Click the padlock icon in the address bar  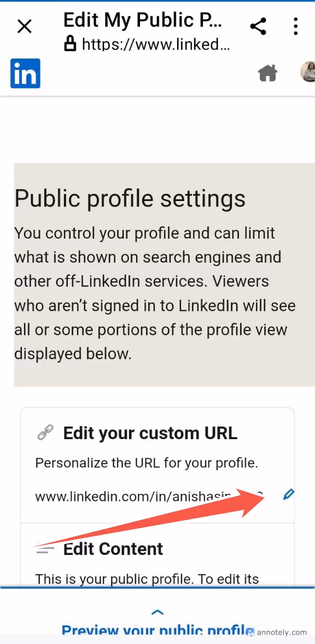click(x=71, y=44)
